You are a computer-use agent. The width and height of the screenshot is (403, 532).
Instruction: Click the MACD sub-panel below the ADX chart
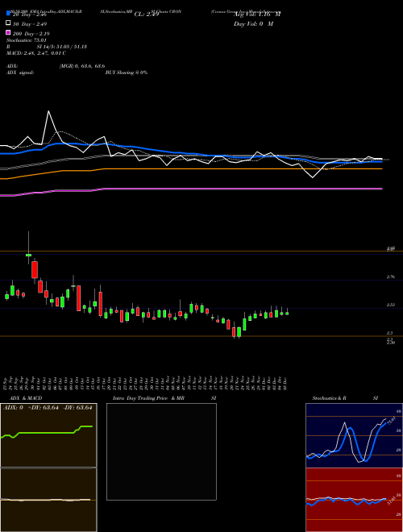click(x=48, y=500)
